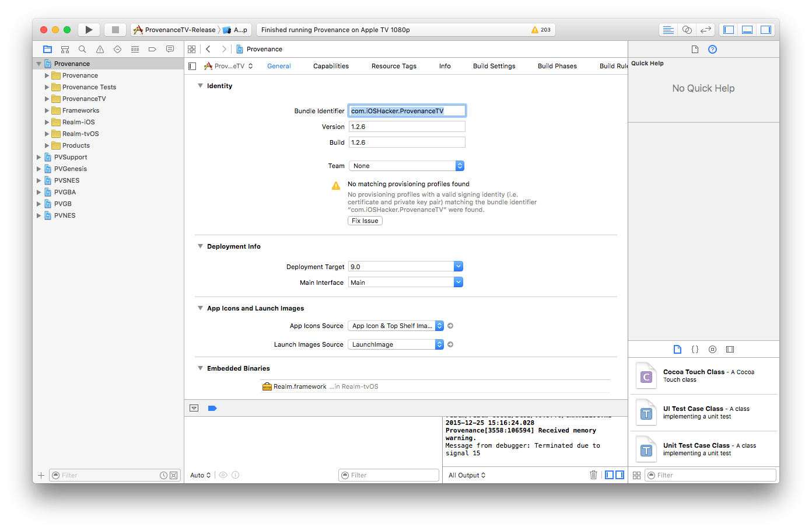Switch to the Info tab
Viewport: 812px width, 530px height.
coord(445,66)
